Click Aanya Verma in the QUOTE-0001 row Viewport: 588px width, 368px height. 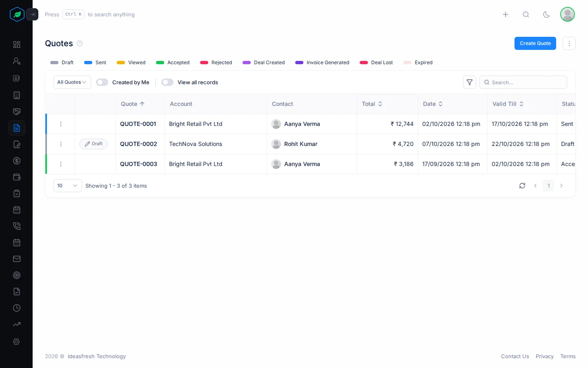[x=302, y=124]
